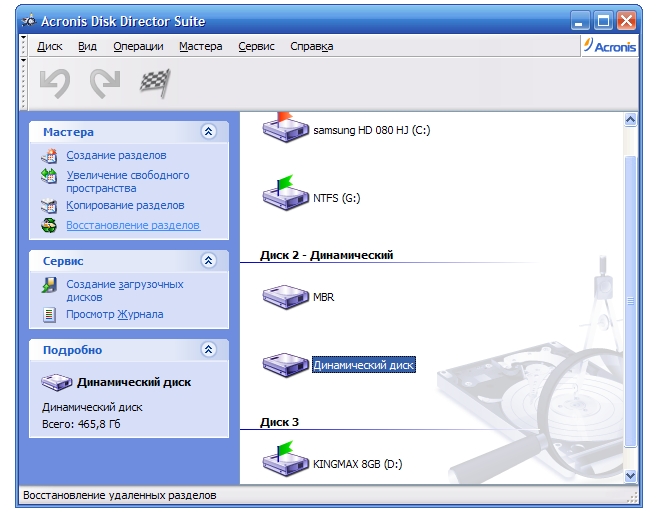Click the Создание разделов link
Viewport: 659px width, 518px height.
pos(116,155)
